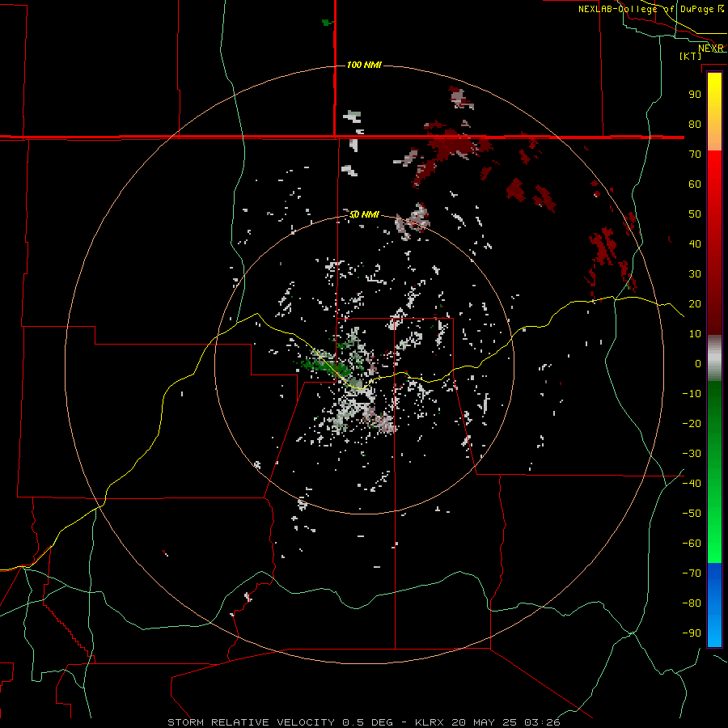The image size is (728, 728).
Task: Click the 40 value on the velocity scale
Action: tap(695, 244)
